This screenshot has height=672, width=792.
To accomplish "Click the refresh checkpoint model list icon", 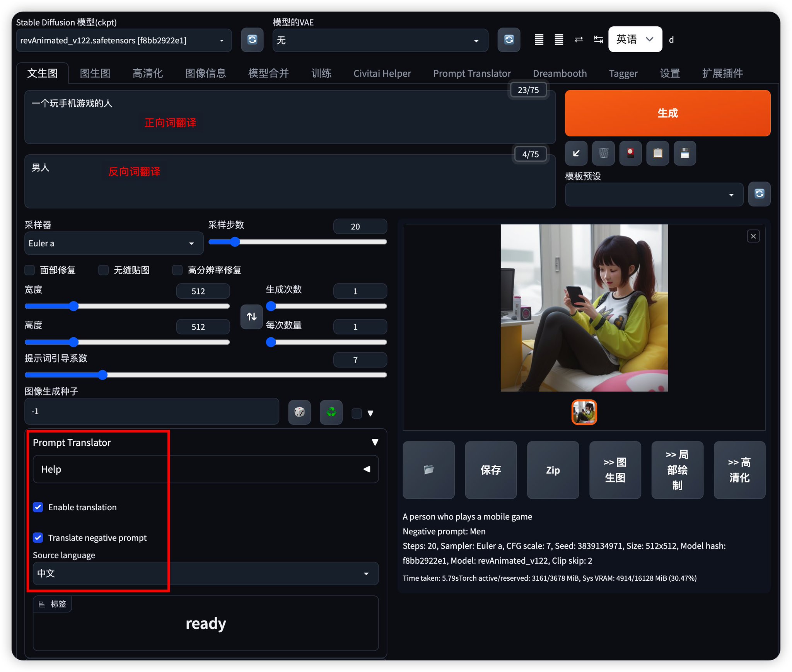I will point(252,40).
